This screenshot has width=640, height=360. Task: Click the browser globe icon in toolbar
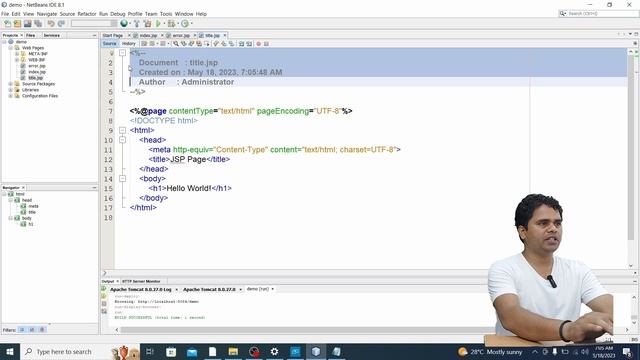(x=124, y=24)
